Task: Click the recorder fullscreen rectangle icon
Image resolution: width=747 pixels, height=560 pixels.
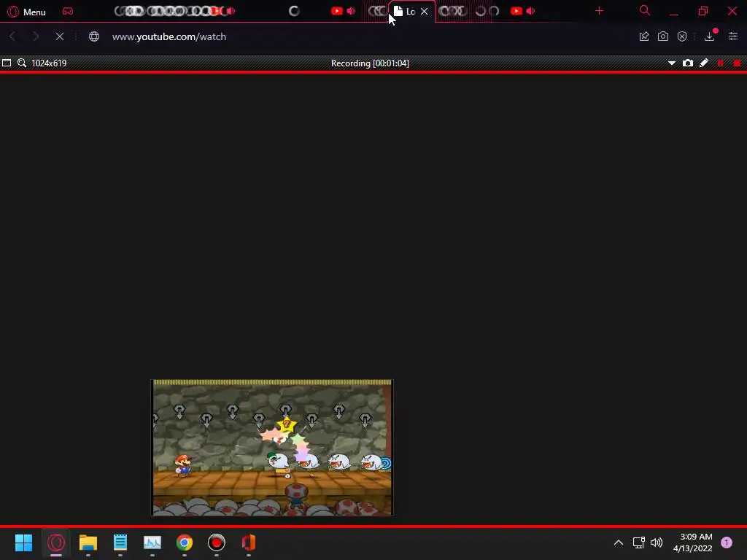Action: (x=7, y=63)
